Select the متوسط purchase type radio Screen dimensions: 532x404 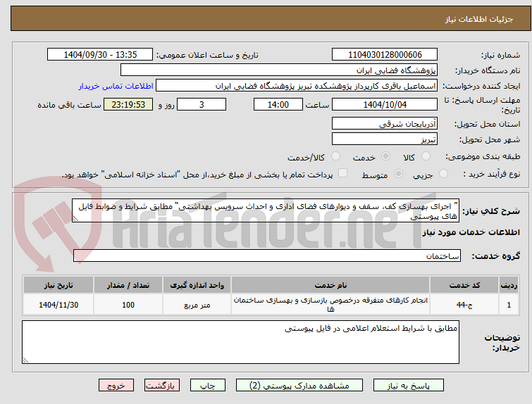398,174
